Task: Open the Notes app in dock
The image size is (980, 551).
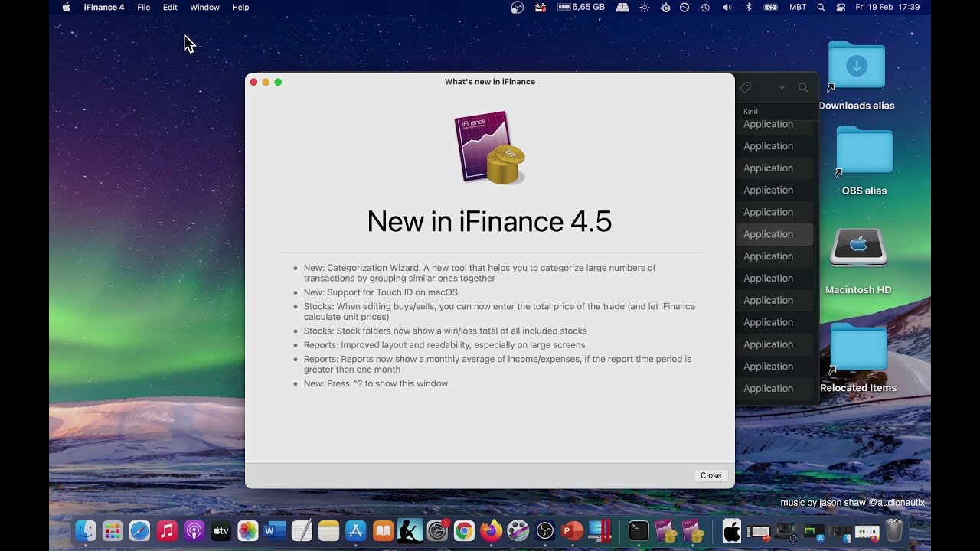Action: 328,530
